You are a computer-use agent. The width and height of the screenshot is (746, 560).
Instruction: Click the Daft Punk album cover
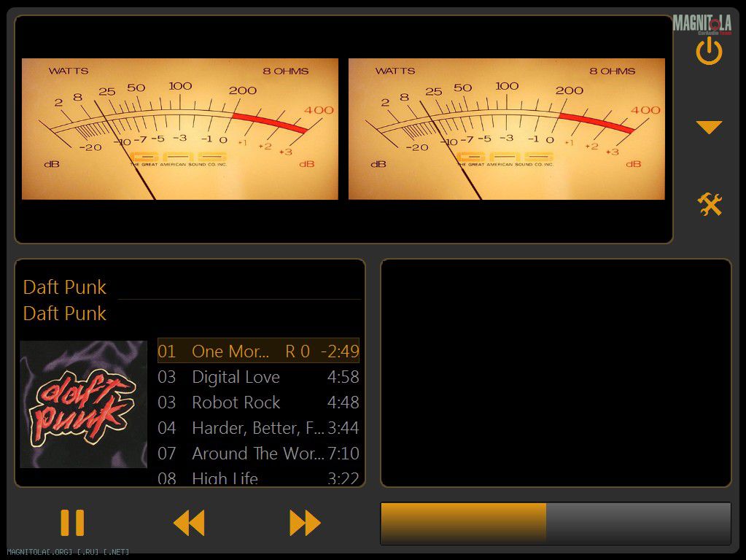point(84,404)
